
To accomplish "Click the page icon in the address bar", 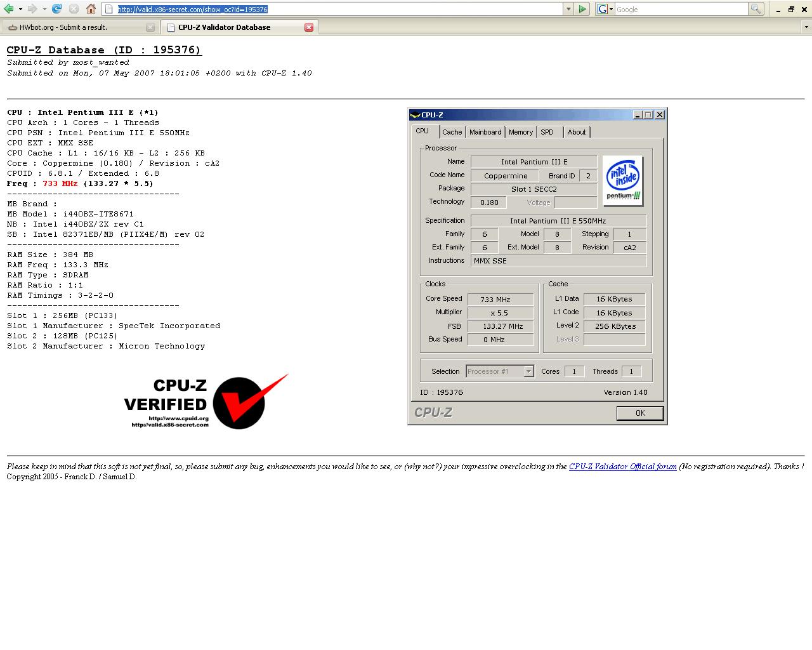I will [x=110, y=9].
